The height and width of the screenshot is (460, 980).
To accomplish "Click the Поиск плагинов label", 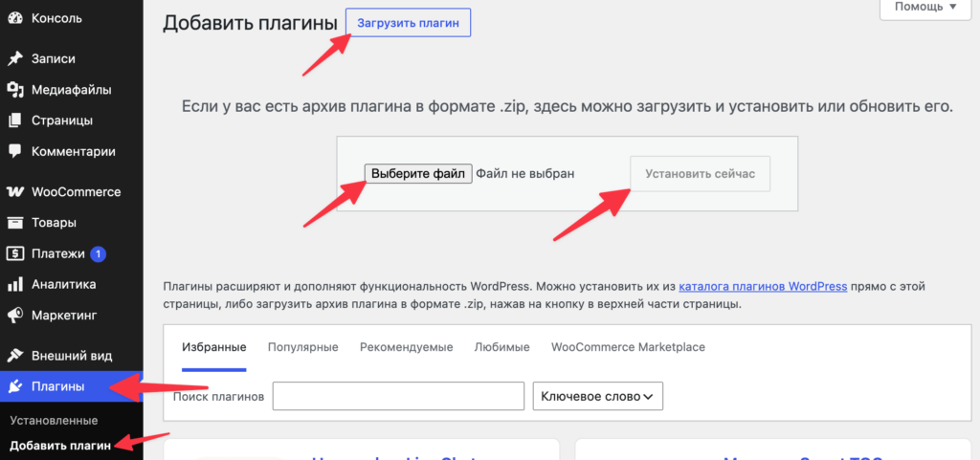I will coord(218,396).
